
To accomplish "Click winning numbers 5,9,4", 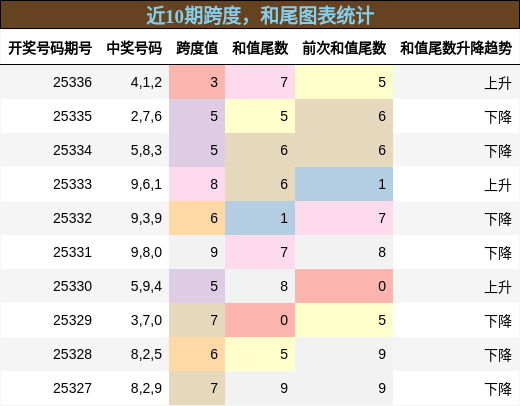I will [x=146, y=286].
